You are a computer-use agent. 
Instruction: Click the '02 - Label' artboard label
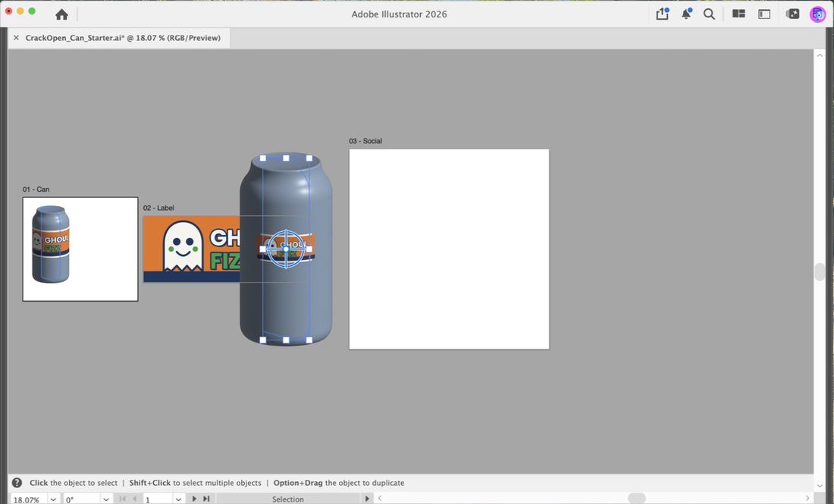coord(158,208)
